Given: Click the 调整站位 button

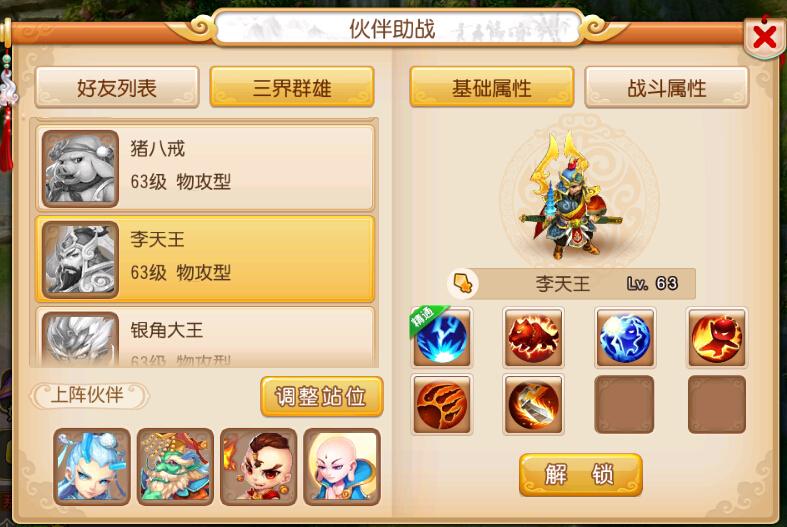Looking at the screenshot, I should pyautogui.click(x=322, y=397).
